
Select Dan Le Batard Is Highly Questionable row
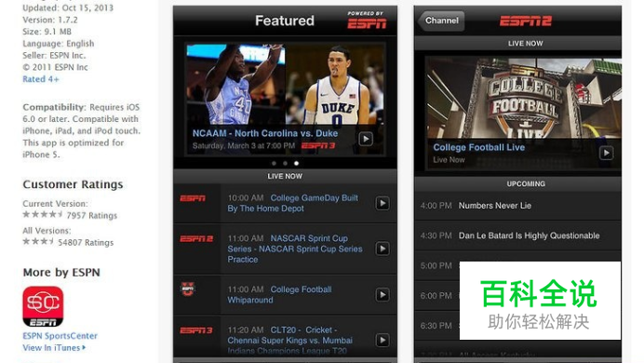[517, 235]
